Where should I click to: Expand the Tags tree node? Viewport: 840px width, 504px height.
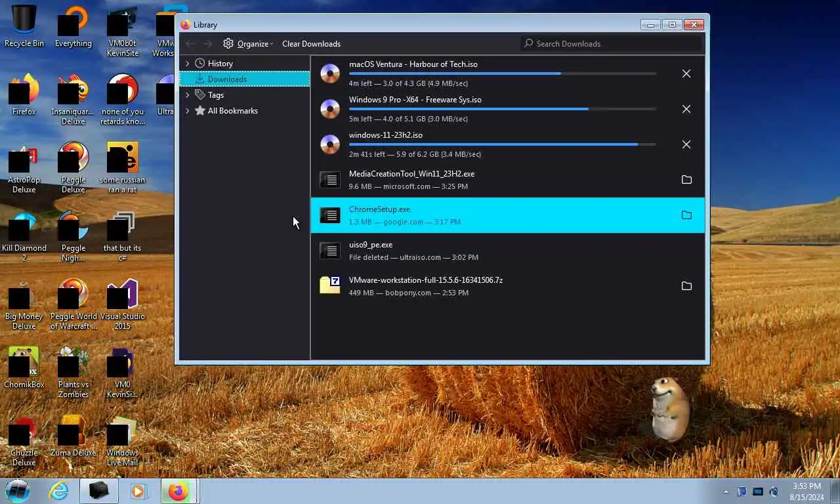(187, 95)
